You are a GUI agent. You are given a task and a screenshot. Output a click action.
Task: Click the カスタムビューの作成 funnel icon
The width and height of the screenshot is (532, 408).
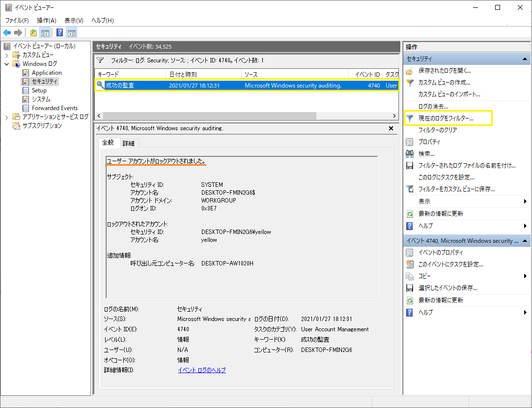click(x=409, y=82)
